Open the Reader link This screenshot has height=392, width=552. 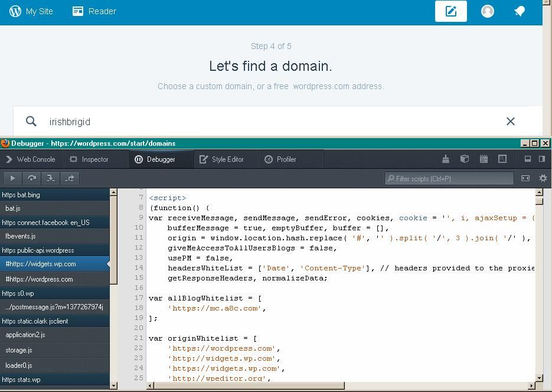pos(94,11)
